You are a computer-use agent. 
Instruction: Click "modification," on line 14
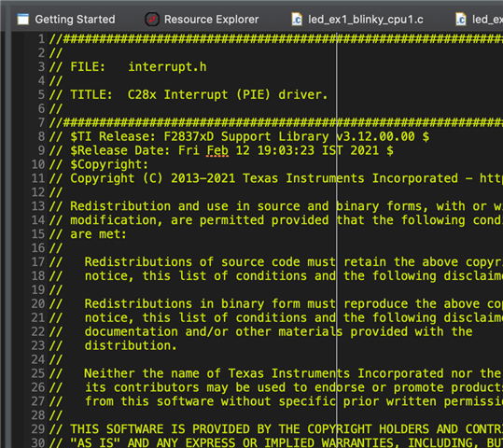pos(116,220)
